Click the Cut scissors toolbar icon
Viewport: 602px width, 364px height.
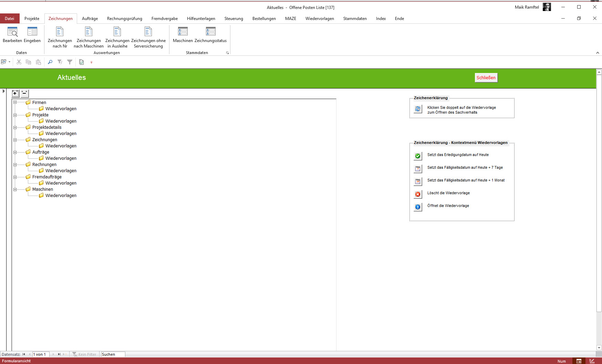[19, 62]
